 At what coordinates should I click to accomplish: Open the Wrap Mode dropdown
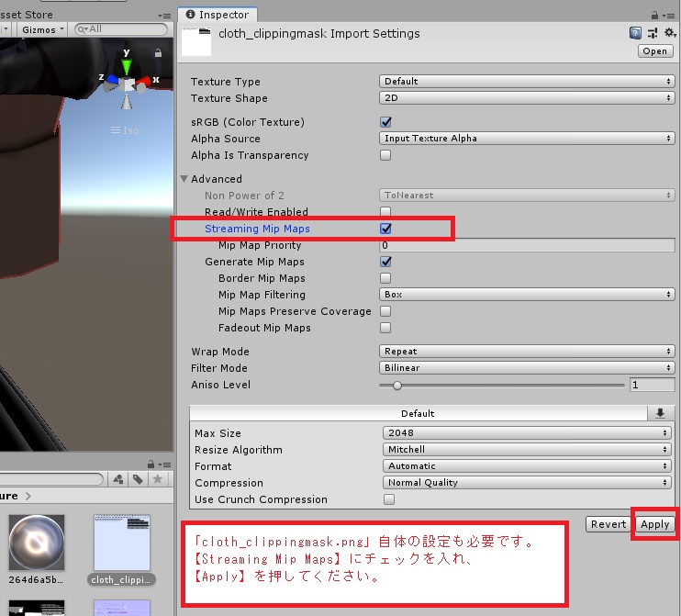tap(527, 351)
